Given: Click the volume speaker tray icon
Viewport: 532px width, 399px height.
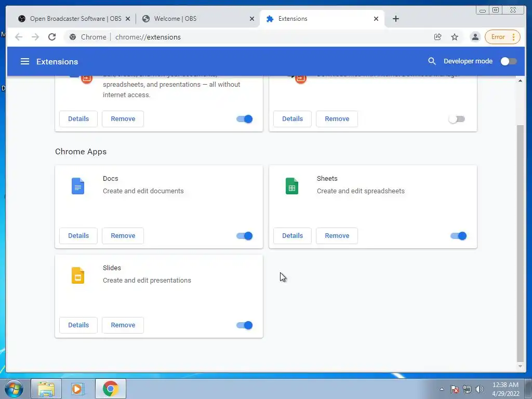Looking at the screenshot, I should coord(480,389).
